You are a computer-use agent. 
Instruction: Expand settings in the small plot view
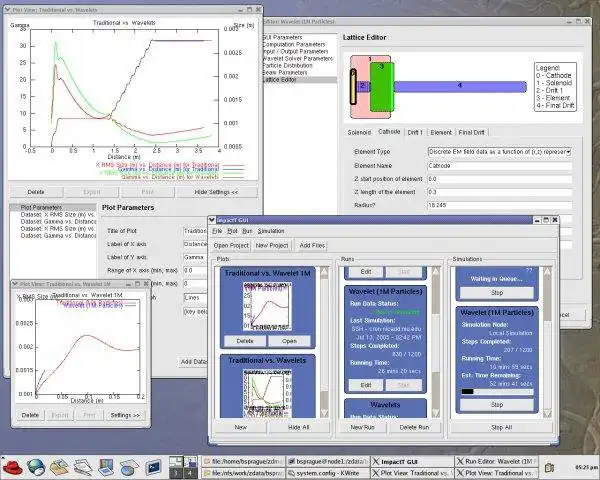[126, 414]
